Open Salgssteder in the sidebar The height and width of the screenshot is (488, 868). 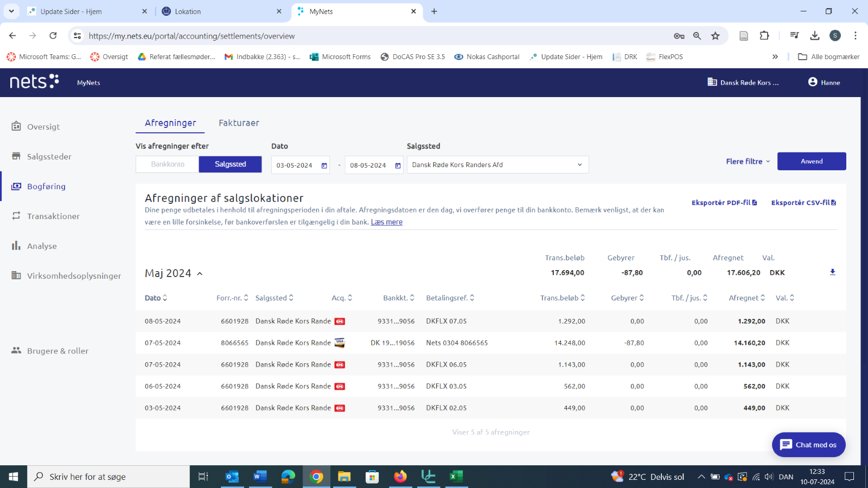42,156
